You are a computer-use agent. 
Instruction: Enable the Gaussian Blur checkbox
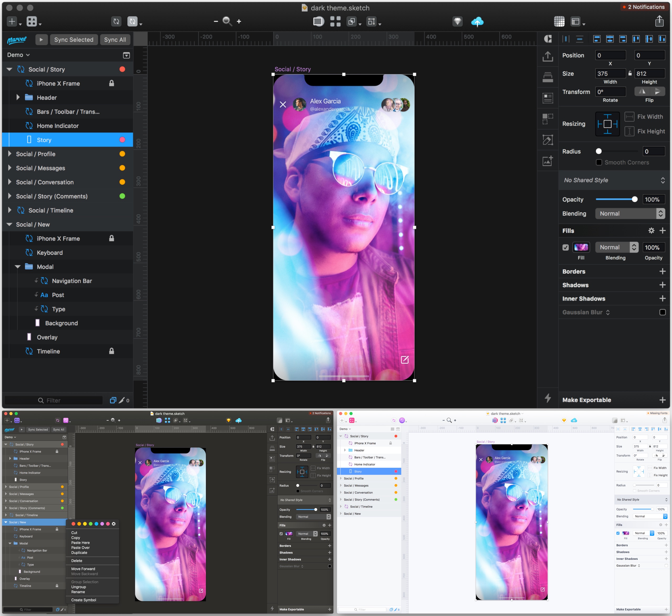(x=662, y=312)
